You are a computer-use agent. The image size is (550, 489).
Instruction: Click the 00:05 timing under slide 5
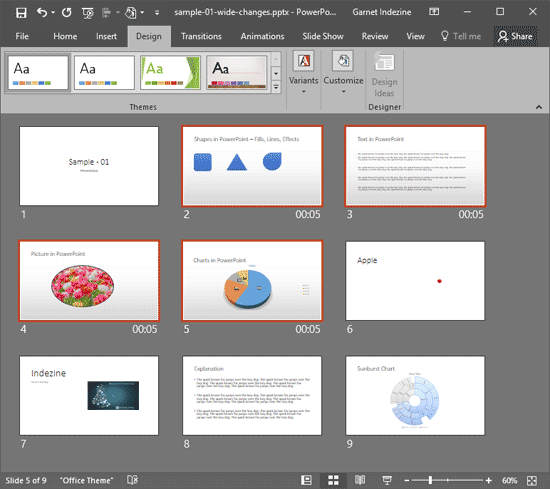point(308,329)
